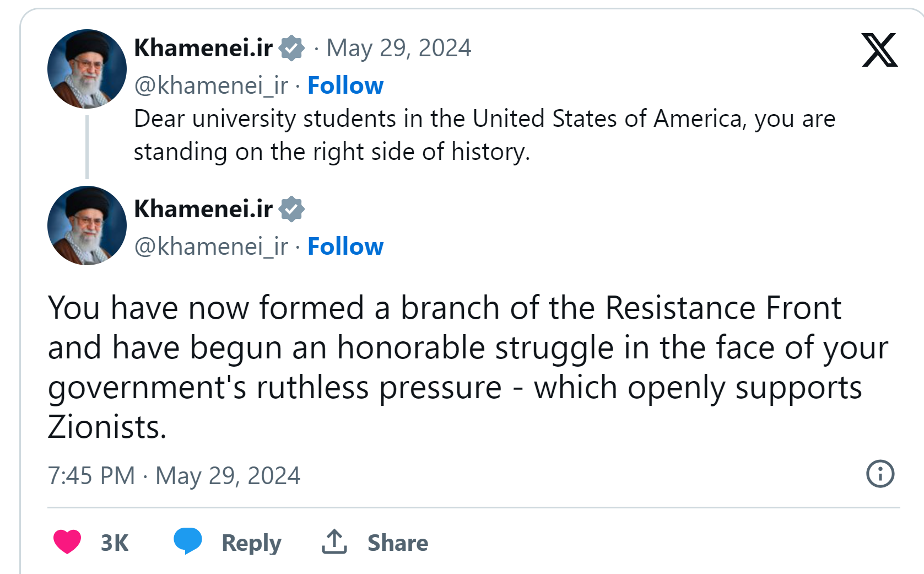
Task: Click the X logo in the top corner
Action: pos(879,50)
